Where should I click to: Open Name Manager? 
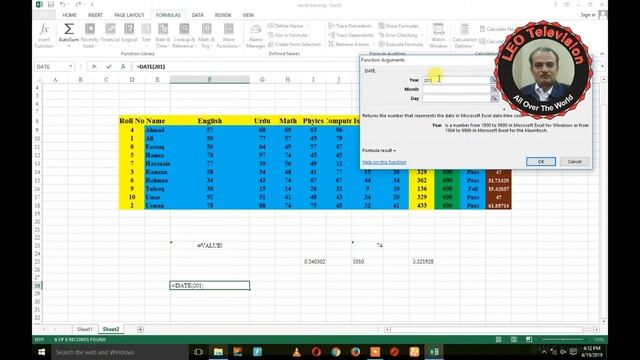[x=256, y=36]
